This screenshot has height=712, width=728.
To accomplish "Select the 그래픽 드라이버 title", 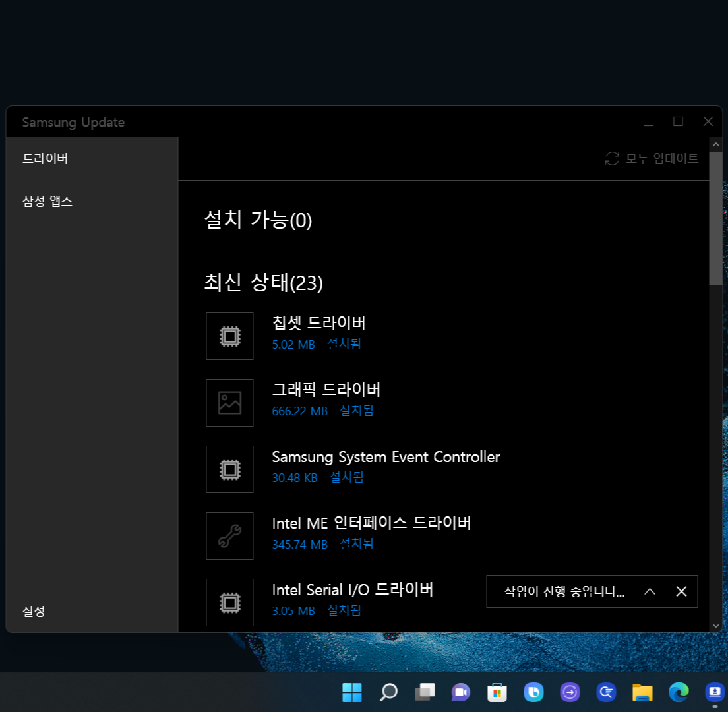I will 326,390.
